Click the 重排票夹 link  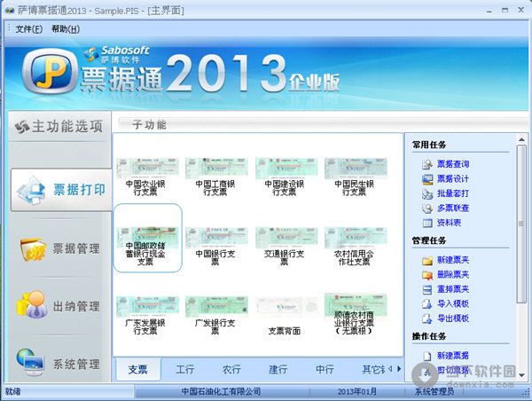click(453, 289)
